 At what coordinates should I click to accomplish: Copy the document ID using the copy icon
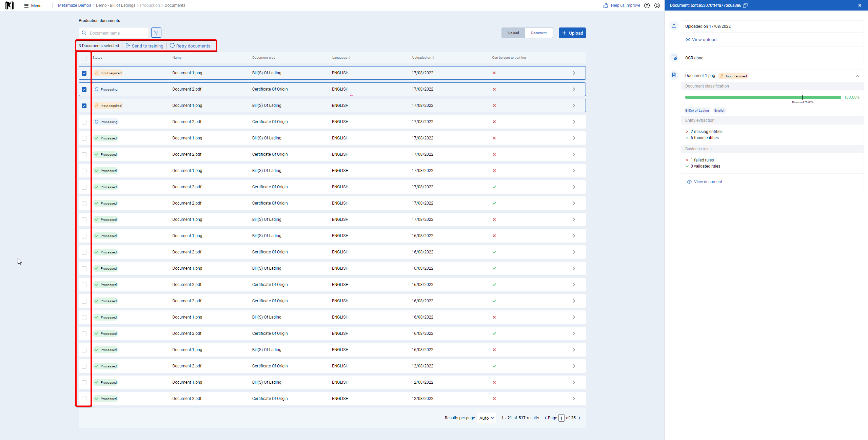tap(745, 5)
